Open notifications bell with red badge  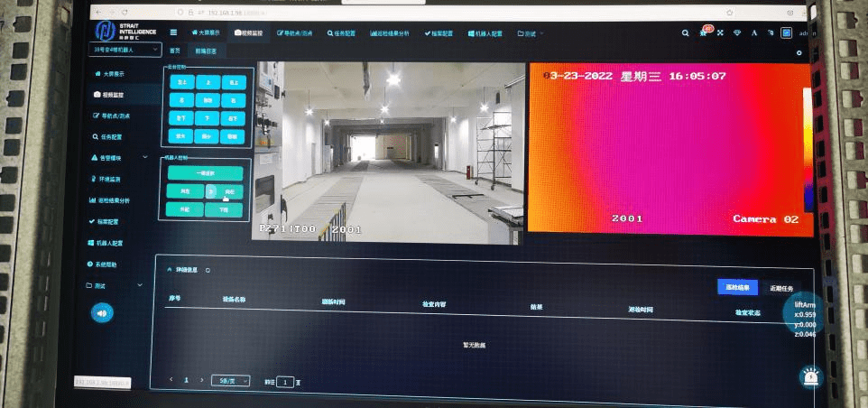704,32
